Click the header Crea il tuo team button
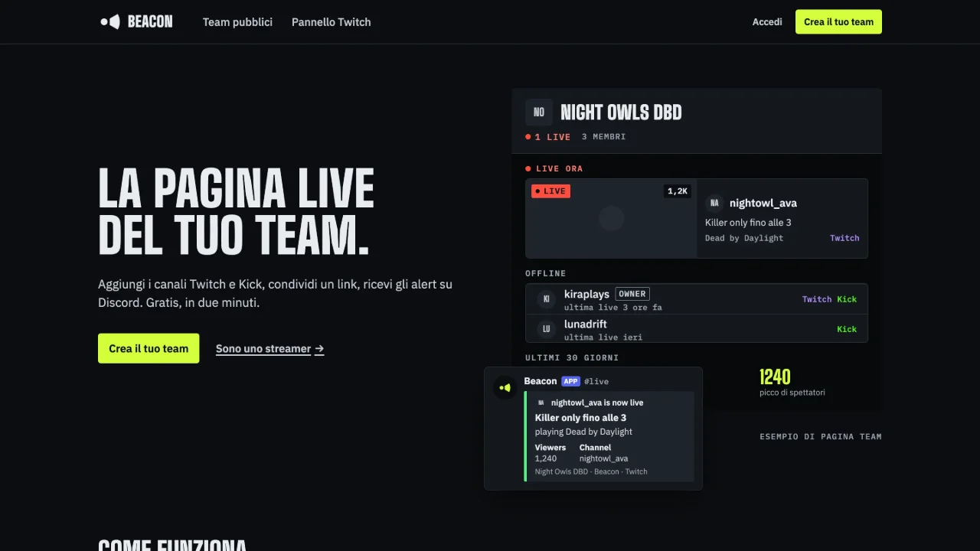Image resolution: width=980 pixels, height=551 pixels. (x=838, y=22)
